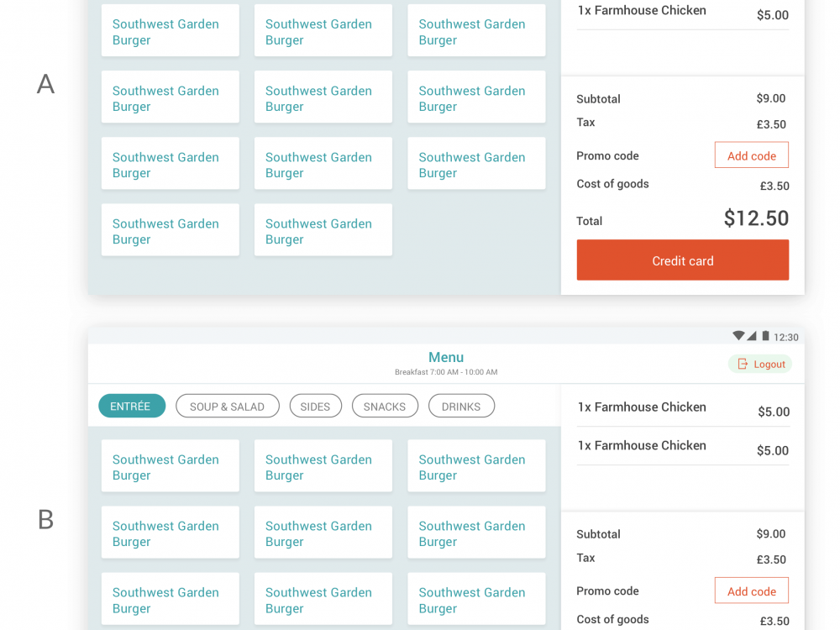Screen dimensions: 840x630
Task: Select the top-left Southwest Garden Burger tile
Action: tap(170, 31)
